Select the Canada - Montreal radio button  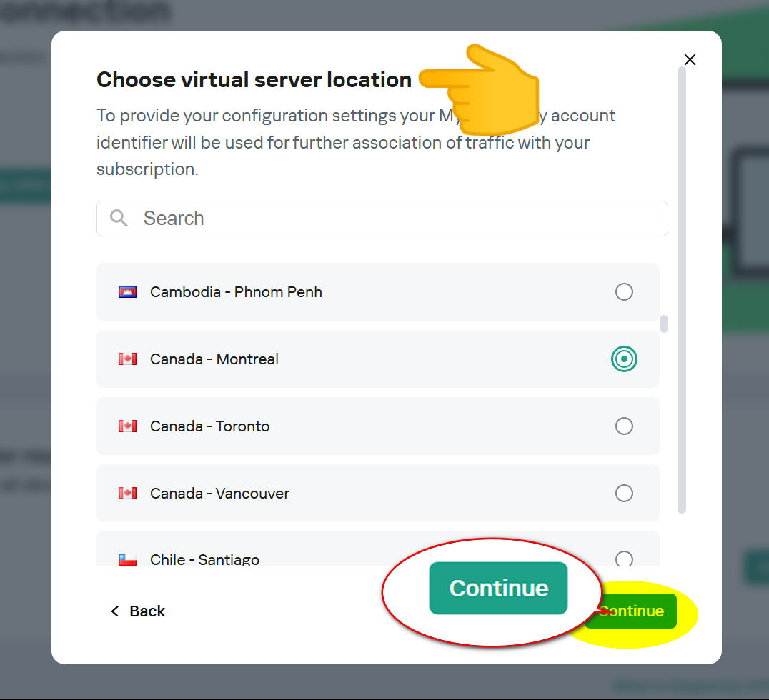coord(624,359)
